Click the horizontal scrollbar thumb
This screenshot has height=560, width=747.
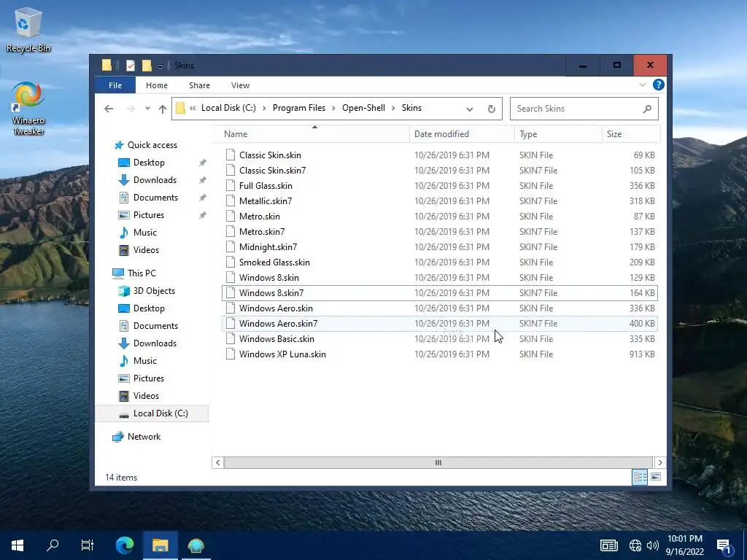438,462
